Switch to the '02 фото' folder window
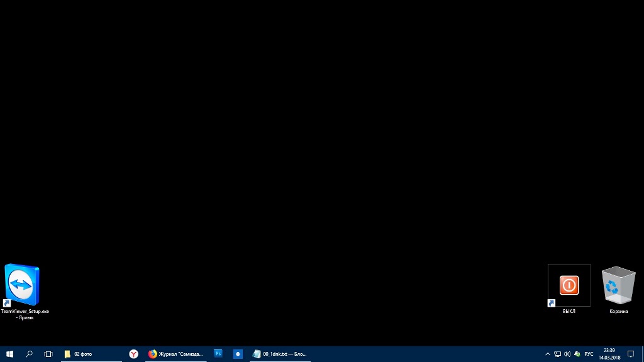Screen dimensions: 644x362 coord(91,354)
